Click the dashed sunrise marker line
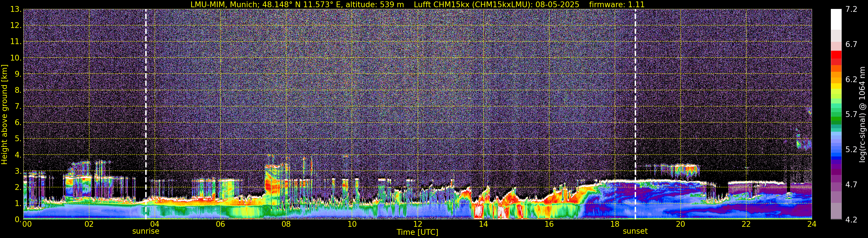This screenshot has height=238, width=868. click(145, 114)
